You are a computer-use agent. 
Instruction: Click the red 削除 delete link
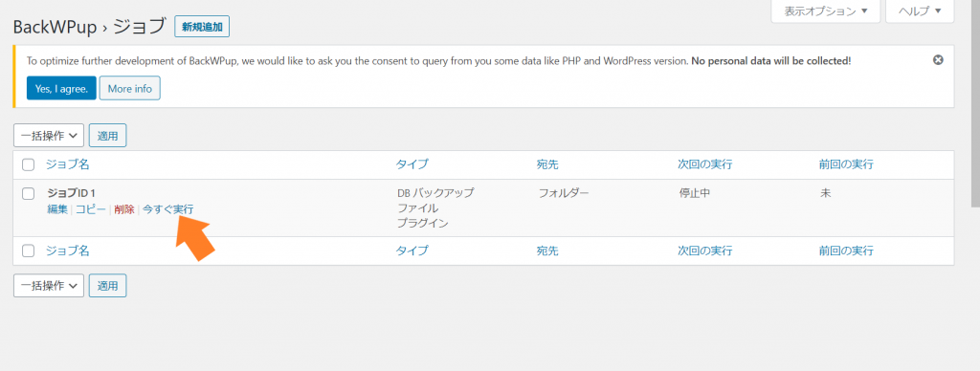[x=124, y=209]
